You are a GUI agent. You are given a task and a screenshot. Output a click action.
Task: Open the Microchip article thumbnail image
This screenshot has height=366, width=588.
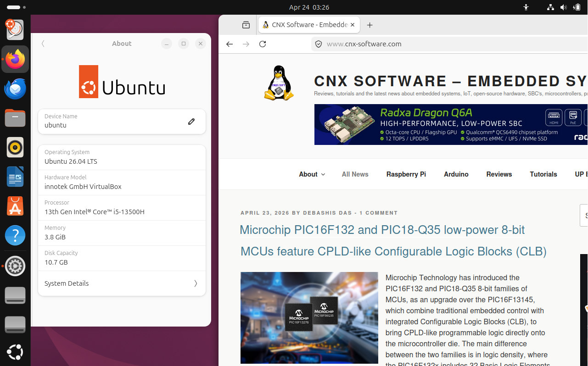[x=309, y=318]
